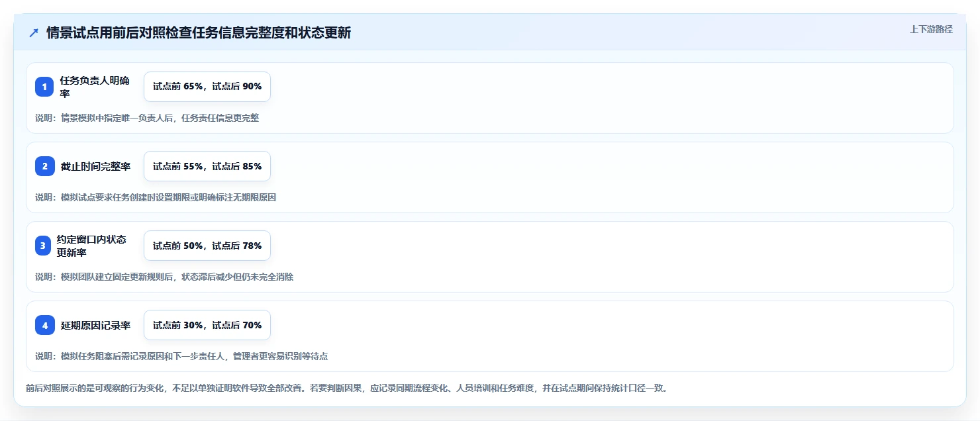Select the 试点前 50%，试点后 78% pill
This screenshot has width=980, height=421.
coord(207,246)
